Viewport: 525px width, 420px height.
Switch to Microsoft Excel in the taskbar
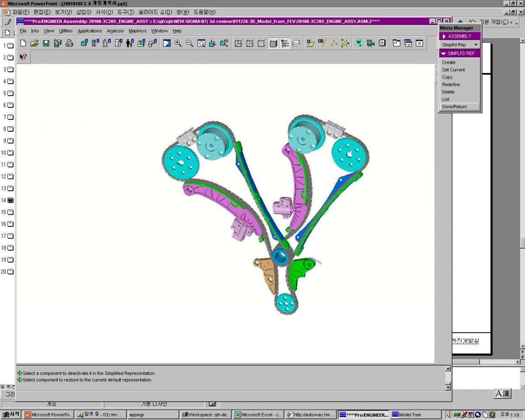(x=258, y=415)
